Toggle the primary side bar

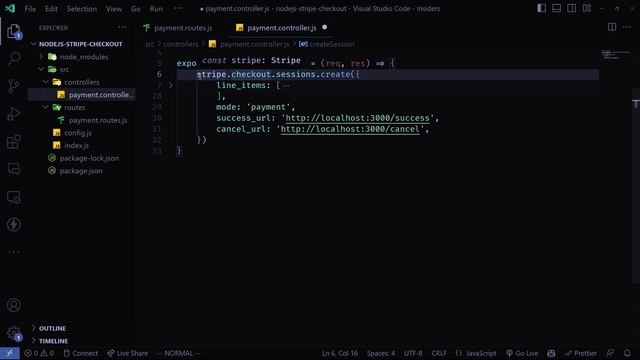541,8
